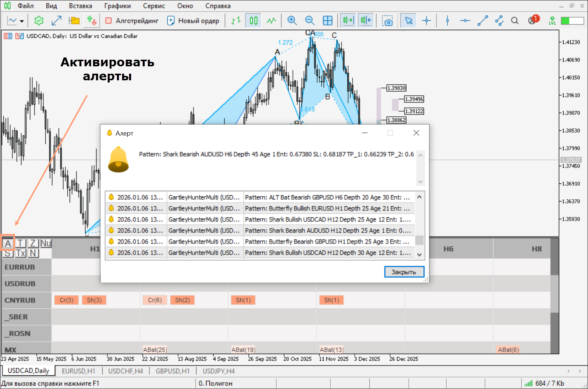Switch chart to Japanese candlesticks
This screenshot has width=588, height=389.
(254, 21)
